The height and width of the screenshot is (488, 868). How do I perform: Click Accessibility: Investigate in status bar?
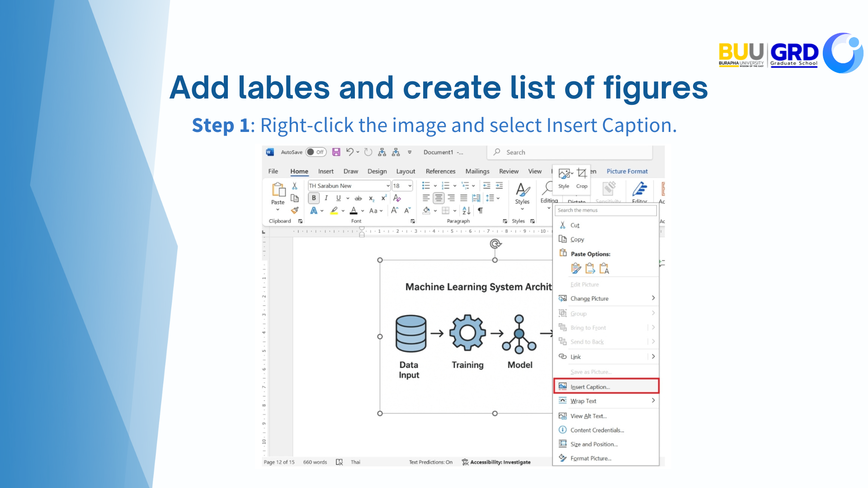pyautogui.click(x=500, y=462)
